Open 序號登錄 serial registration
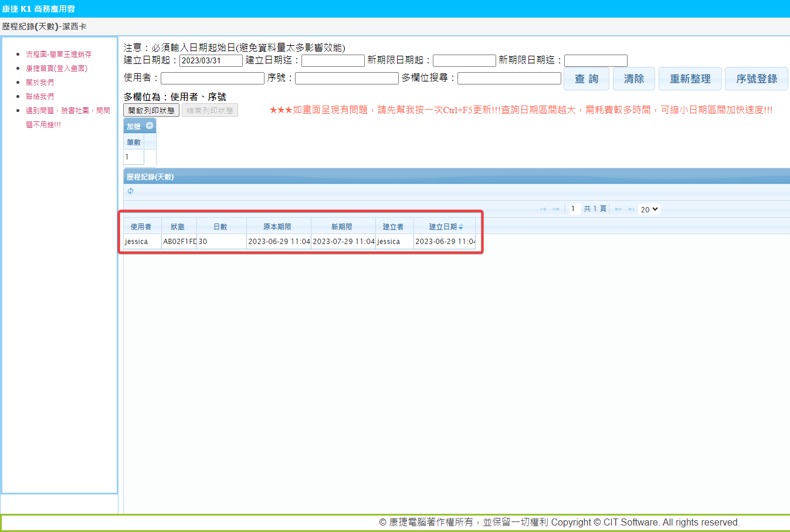 click(756, 79)
